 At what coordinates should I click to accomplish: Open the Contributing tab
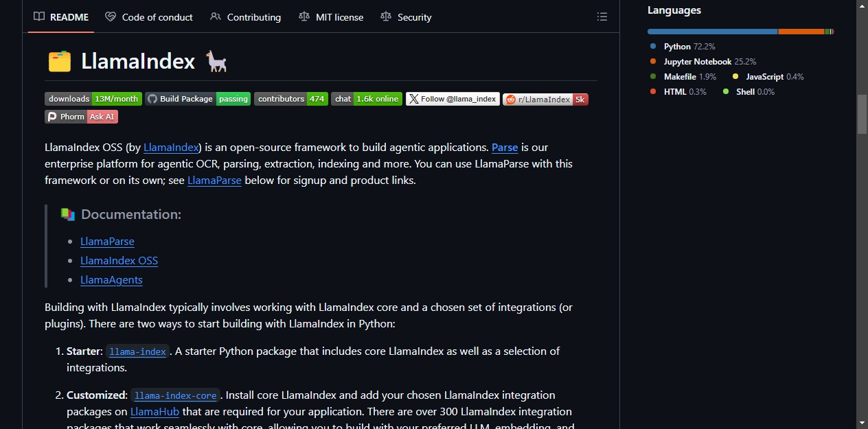[x=245, y=17]
